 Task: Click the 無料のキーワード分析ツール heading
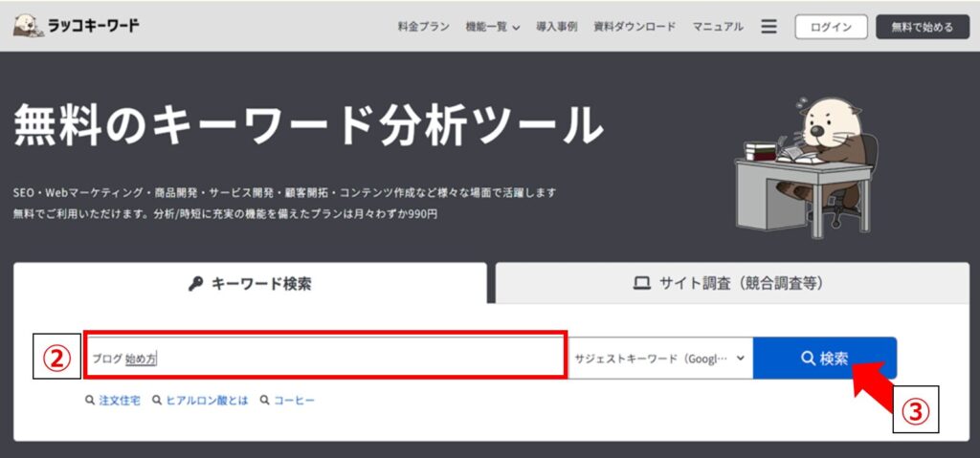tap(308, 125)
